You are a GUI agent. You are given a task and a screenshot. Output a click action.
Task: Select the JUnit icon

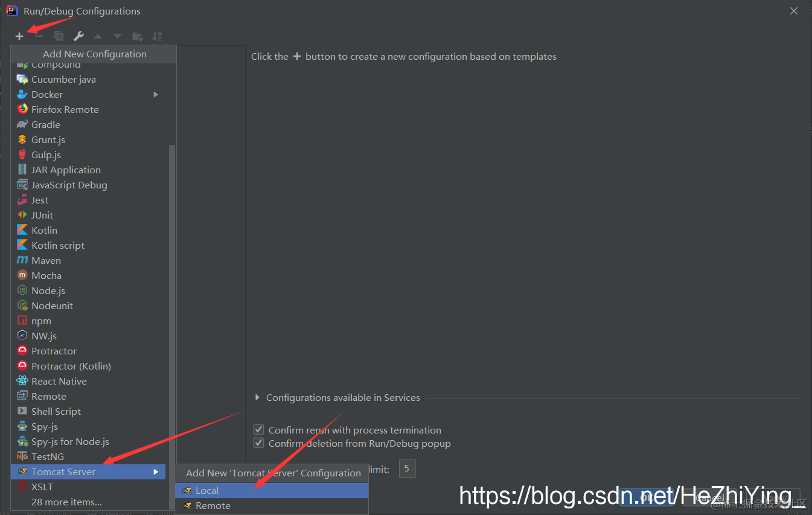coord(22,215)
